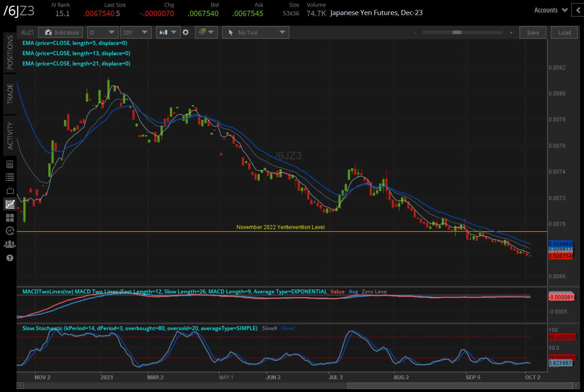Open the four-square tiles layout icon
Image resolution: width=584 pixels, height=392 pixels.
[10, 217]
